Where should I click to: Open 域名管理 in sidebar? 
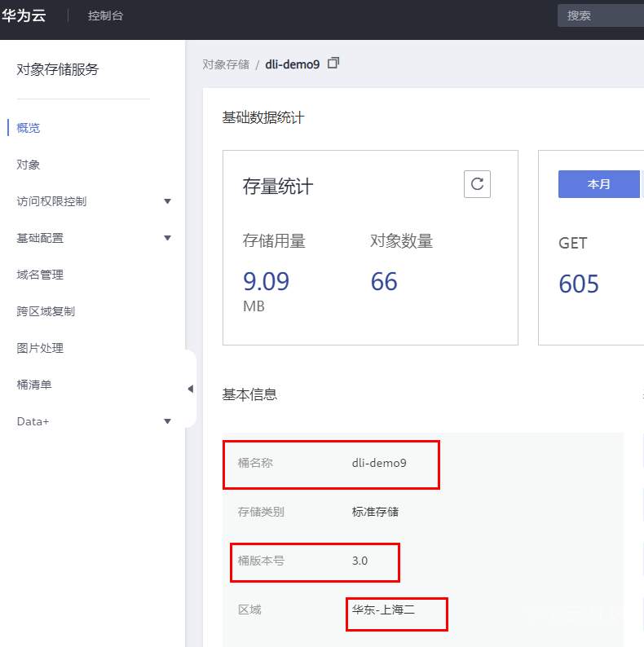(40, 275)
